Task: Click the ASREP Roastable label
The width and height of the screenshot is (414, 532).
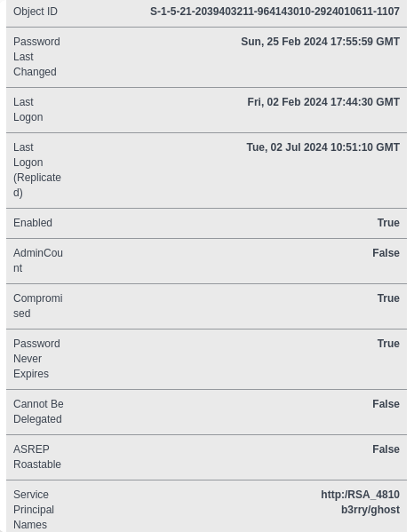Action: pyautogui.click(x=37, y=457)
